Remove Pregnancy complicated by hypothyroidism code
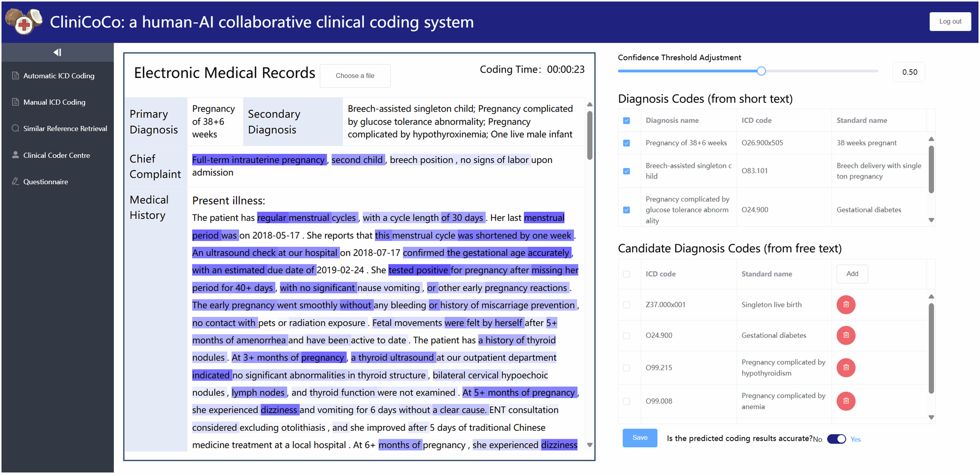 (846, 368)
